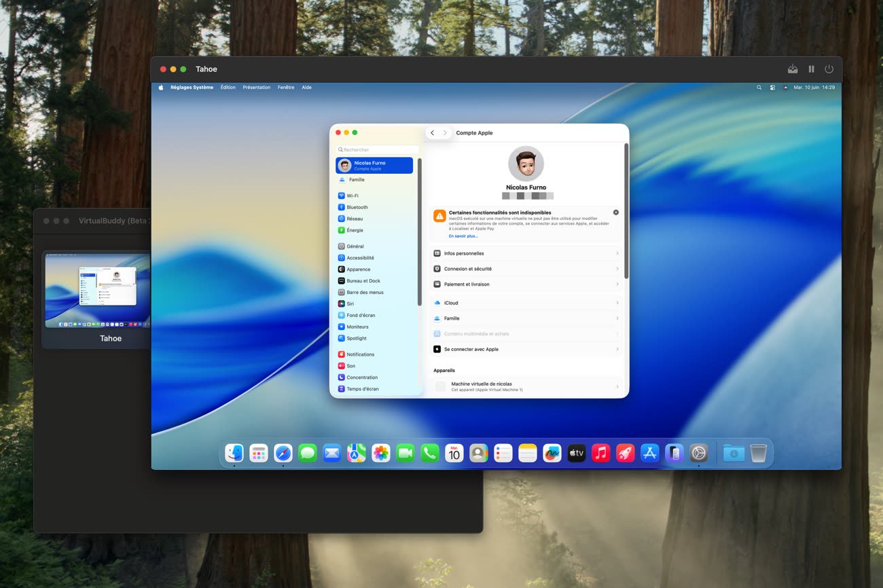Open the Trash in the Dock

[759, 453]
